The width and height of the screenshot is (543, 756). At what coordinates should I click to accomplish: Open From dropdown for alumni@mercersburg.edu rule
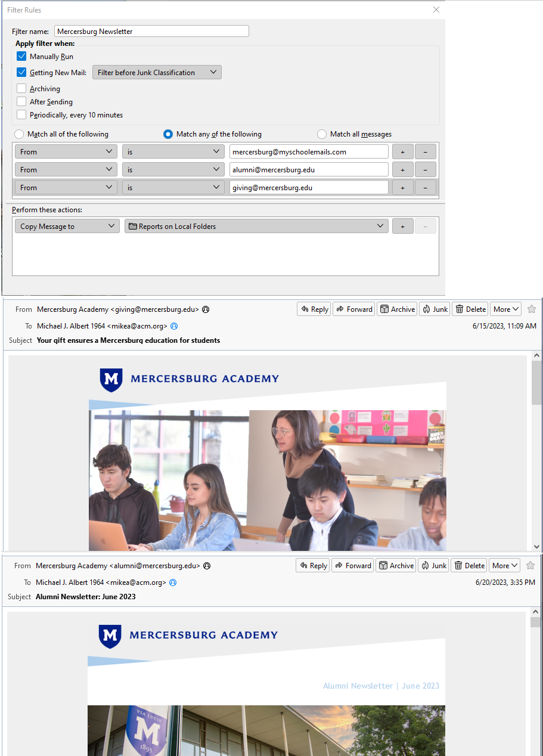click(x=66, y=170)
